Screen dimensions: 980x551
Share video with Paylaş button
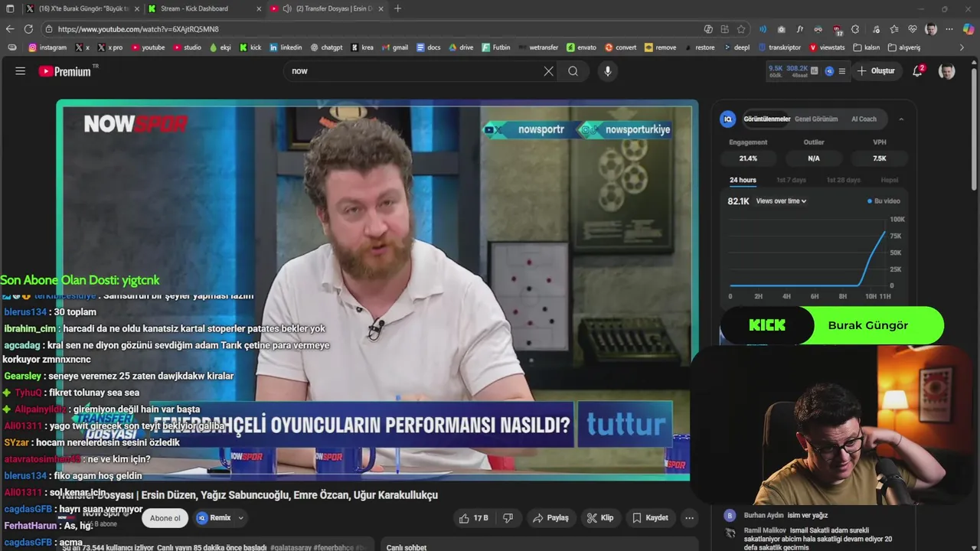pyautogui.click(x=550, y=518)
